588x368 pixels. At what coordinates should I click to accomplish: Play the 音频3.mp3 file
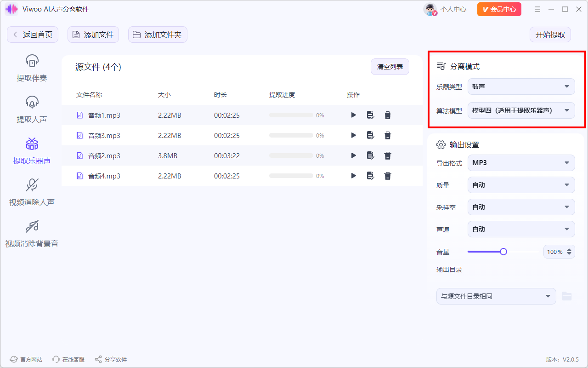354,135
